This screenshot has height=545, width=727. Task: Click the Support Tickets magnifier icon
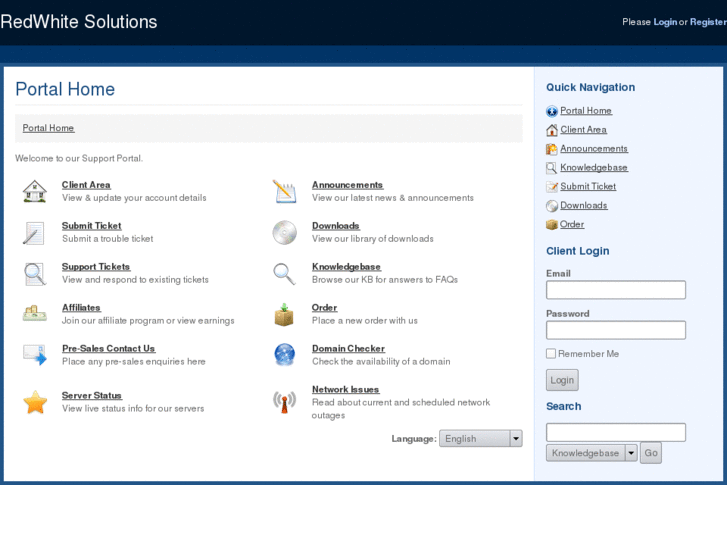[35, 273]
